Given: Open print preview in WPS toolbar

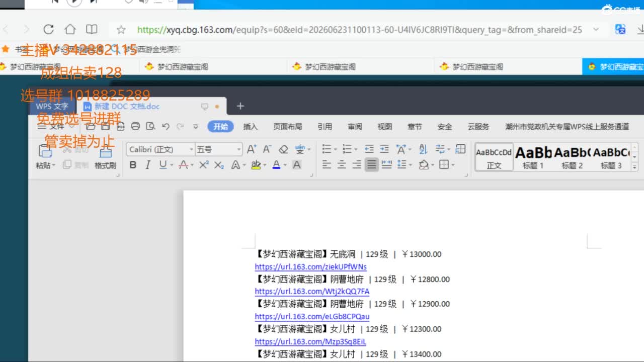Looking at the screenshot, I should coord(150,126).
